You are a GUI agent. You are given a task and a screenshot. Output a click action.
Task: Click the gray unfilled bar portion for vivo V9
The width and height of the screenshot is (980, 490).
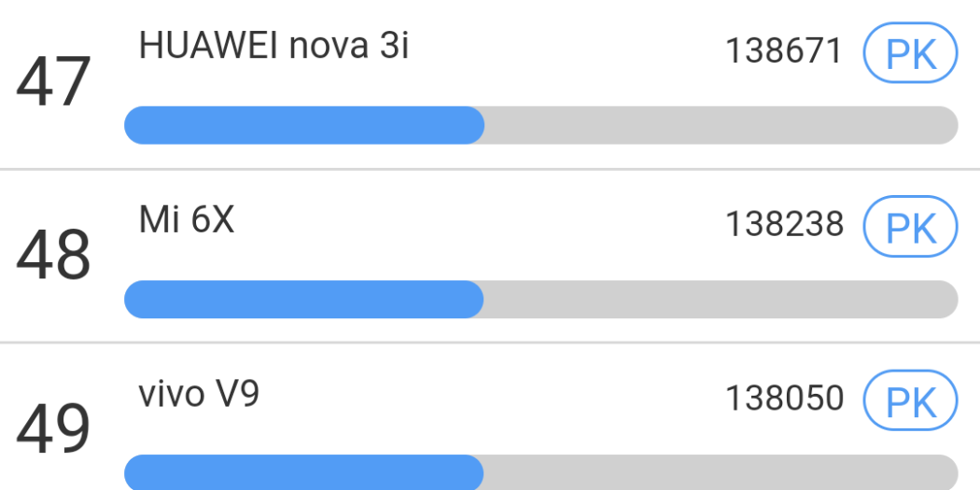(719, 472)
